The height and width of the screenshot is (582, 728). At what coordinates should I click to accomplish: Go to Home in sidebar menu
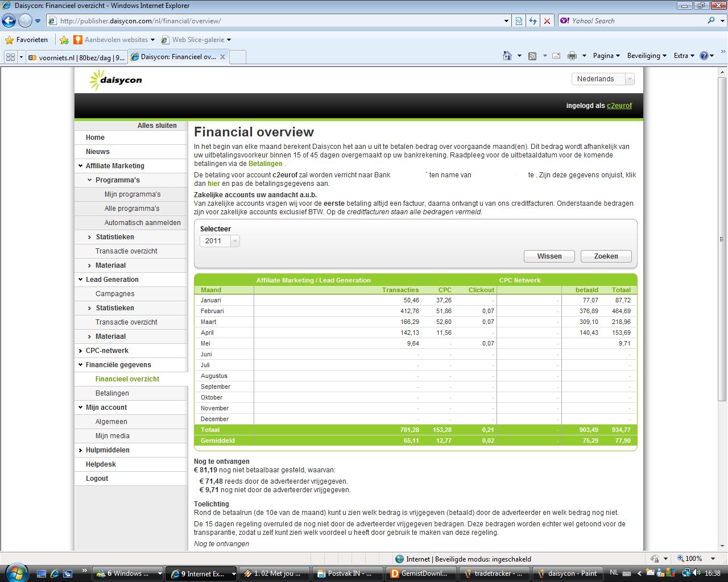95,138
